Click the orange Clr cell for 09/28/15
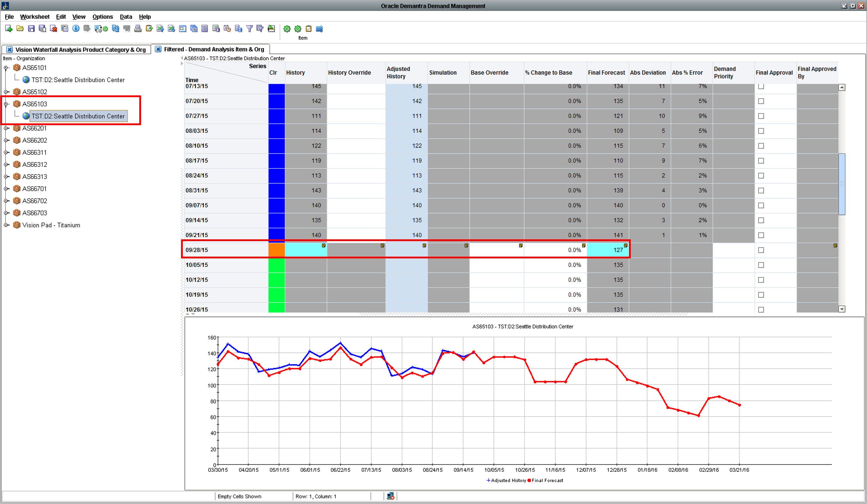 click(x=276, y=250)
